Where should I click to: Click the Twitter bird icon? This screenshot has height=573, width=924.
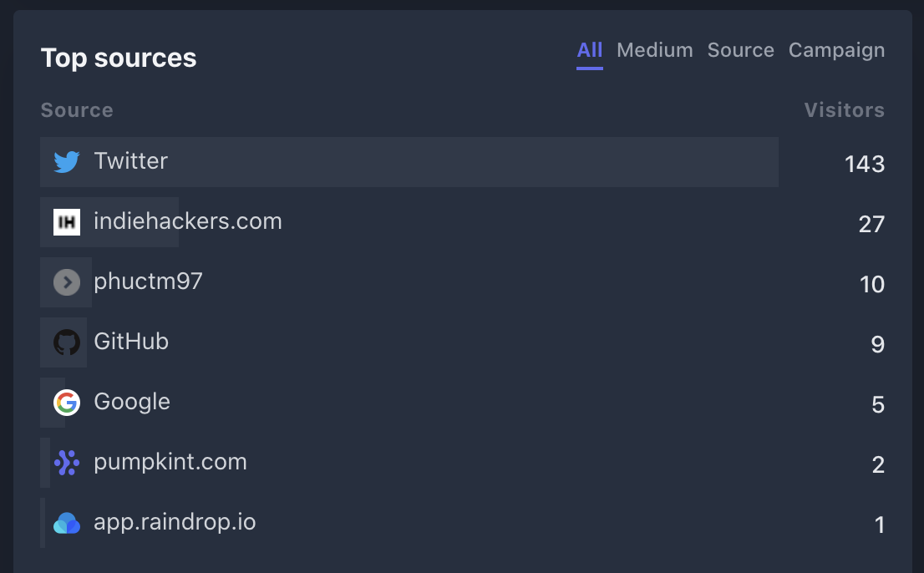[x=67, y=161]
